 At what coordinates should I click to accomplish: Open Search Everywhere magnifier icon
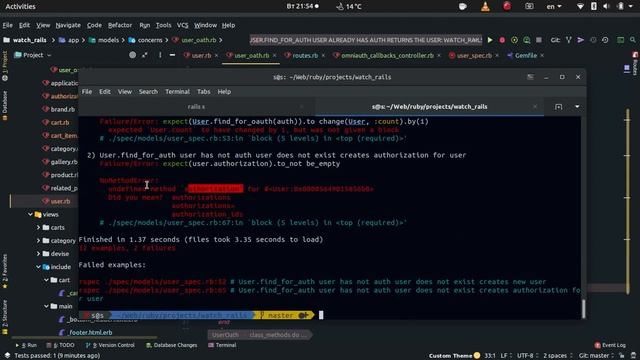(x=633, y=40)
